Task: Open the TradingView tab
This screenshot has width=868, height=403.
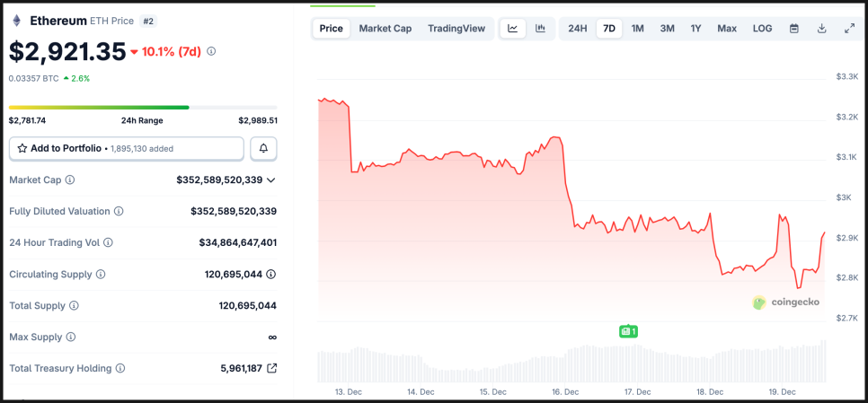Action: tap(456, 29)
